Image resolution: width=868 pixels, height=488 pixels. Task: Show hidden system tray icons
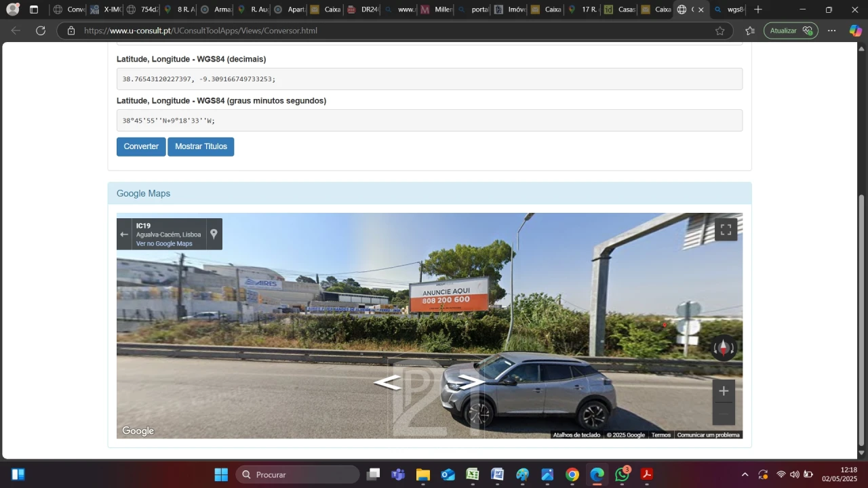coord(745,474)
